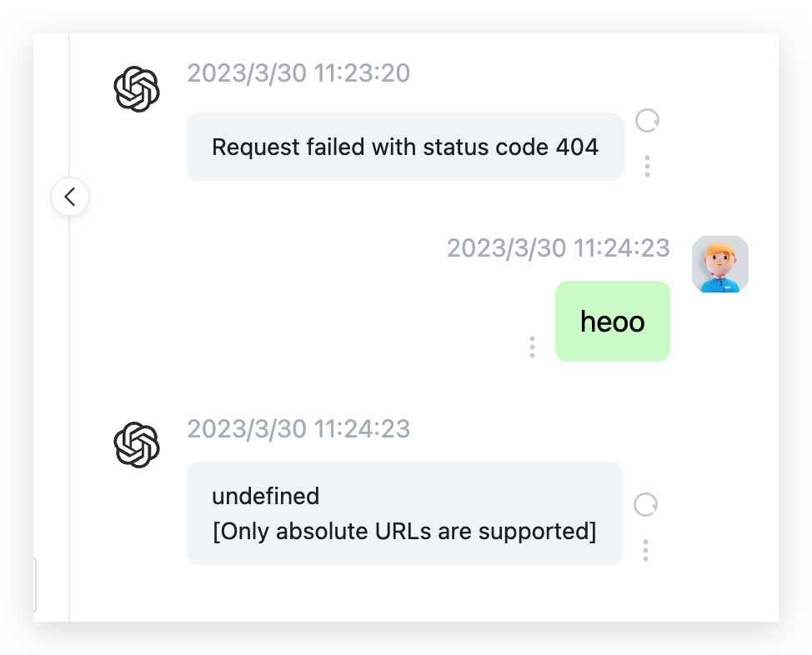Click the text Only absolute URLs are supported

(x=404, y=531)
